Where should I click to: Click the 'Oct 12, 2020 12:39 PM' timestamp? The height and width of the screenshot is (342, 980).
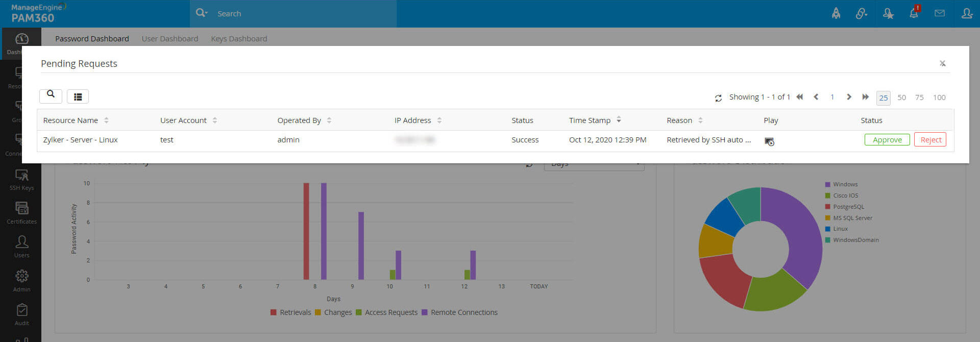[x=607, y=140]
